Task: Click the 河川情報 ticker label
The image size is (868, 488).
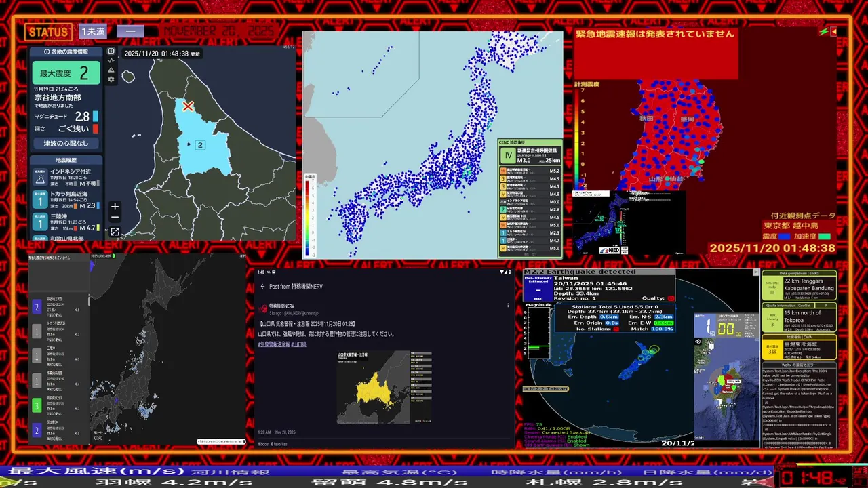Action: point(230,472)
